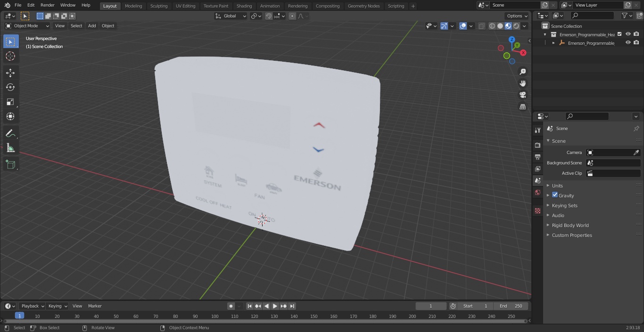Viewport: 644px width, 332px height.
Task: Expand the Emerson_Programmable object tree item
Action: coord(553,43)
